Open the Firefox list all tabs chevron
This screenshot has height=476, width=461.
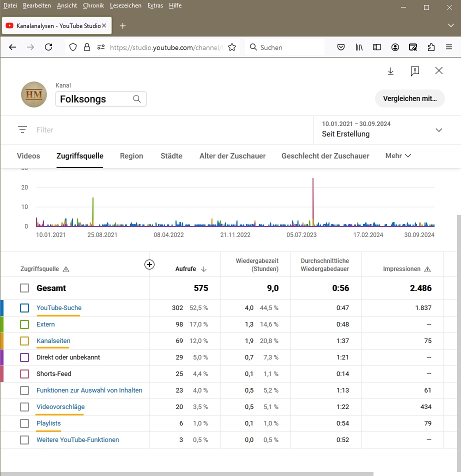pos(451,25)
